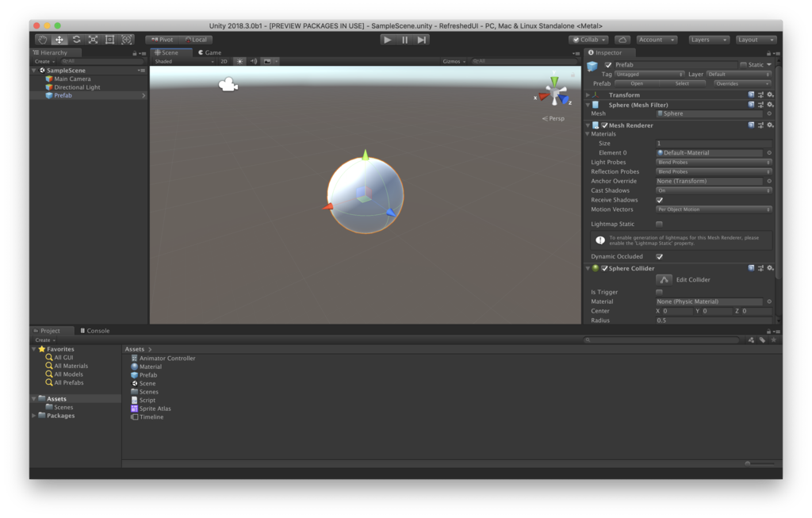Open the Tag Untagged dropdown
This screenshot has width=812, height=518.
649,74
